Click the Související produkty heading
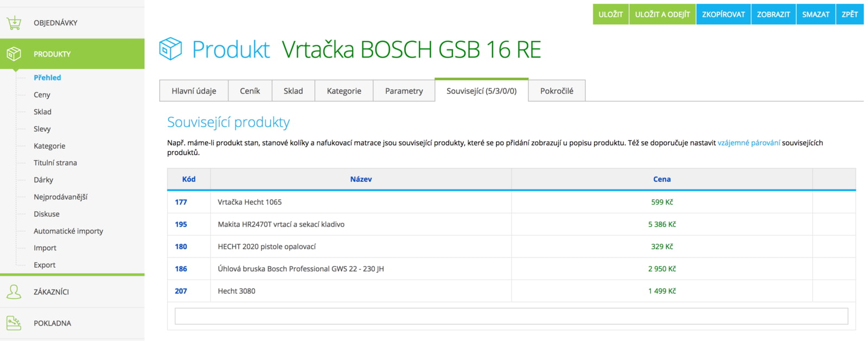This screenshot has height=341, width=868. point(228,122)
